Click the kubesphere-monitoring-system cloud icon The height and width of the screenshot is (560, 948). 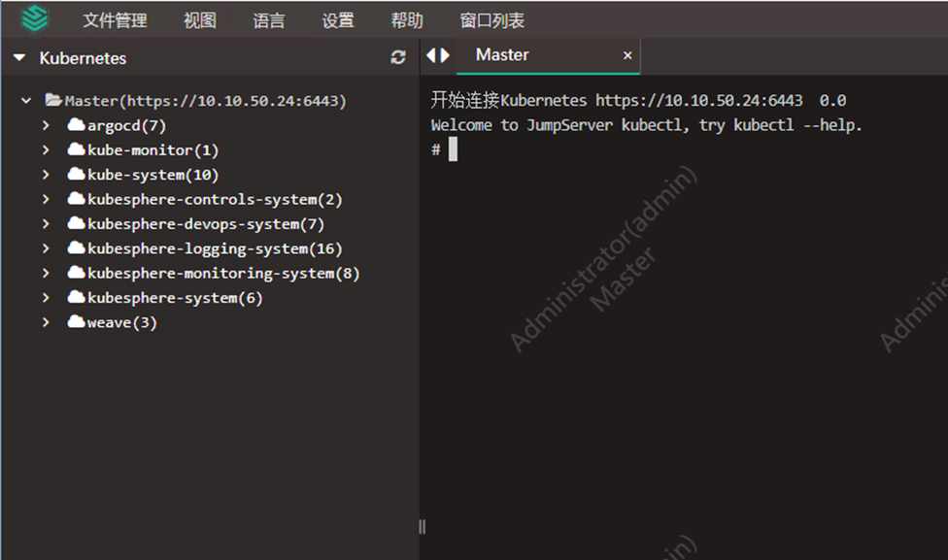tap(76, 273)
